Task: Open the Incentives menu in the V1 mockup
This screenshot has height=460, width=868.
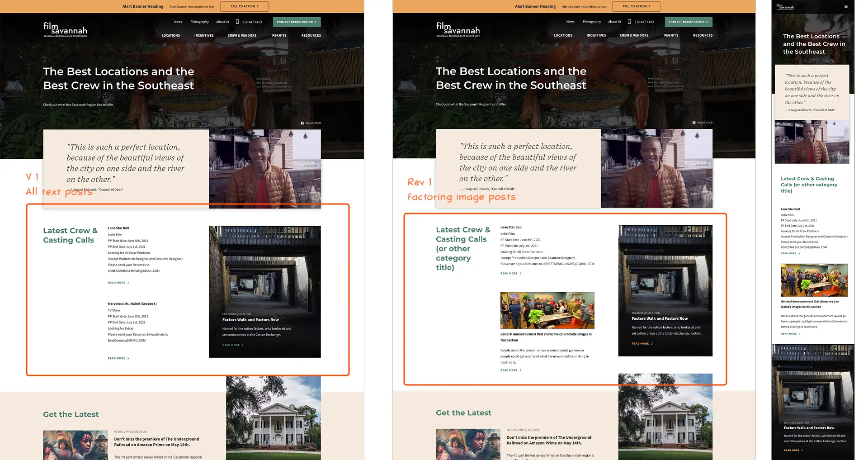Action: coord(204,35)
